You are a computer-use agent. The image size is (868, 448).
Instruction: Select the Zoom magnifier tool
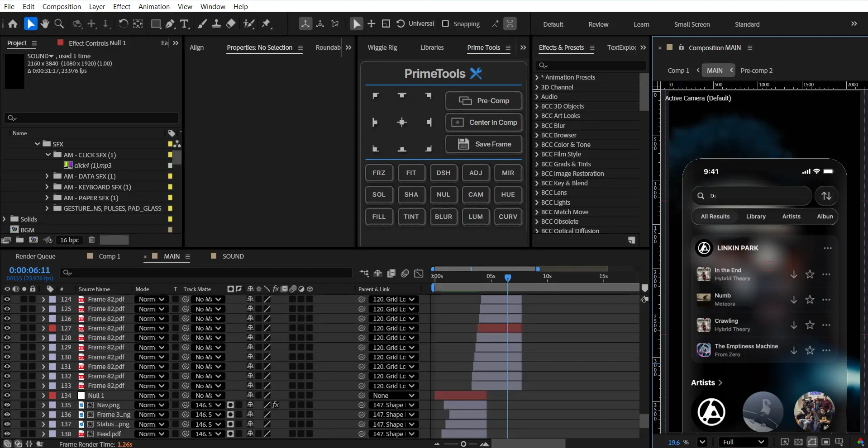(x=59, y=24)
